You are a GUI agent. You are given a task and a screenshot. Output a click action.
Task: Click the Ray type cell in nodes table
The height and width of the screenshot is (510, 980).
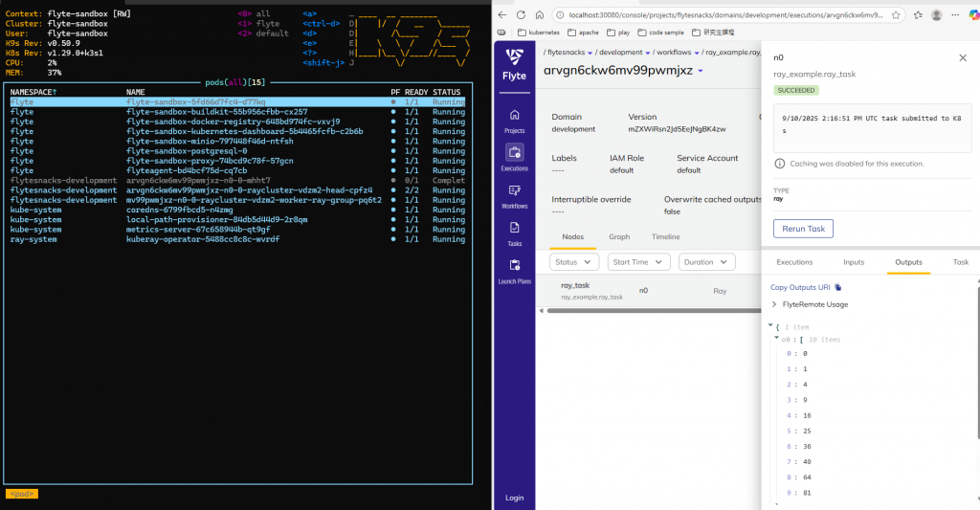click(720, 291)
